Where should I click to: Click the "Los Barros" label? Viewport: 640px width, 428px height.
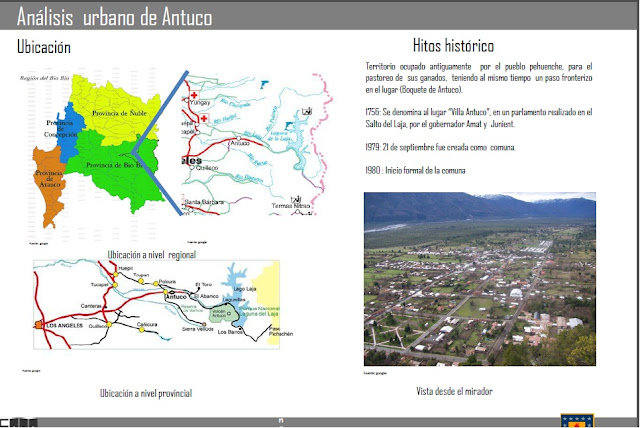click(x=230, y=332)
